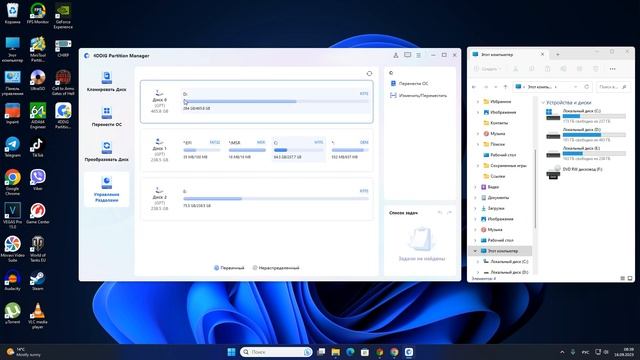Open the three-dots menu in Explorer toolbar
The image size is (640, 360).
(612, 69)
